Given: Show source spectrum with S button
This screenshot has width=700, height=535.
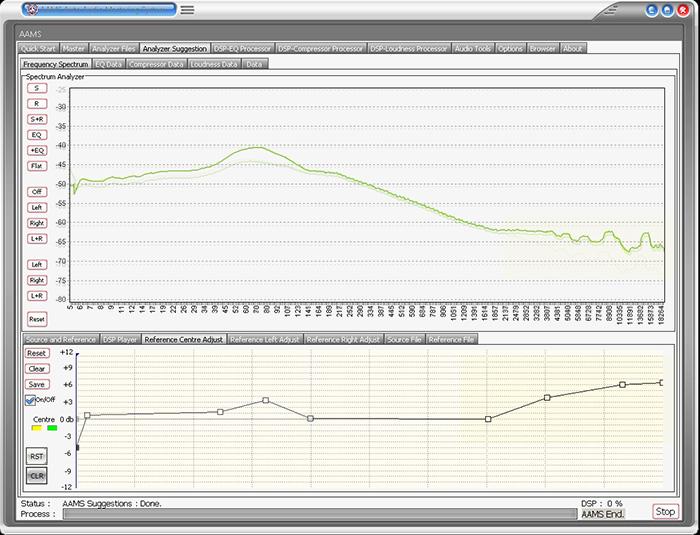Looking at the screenshot, I should [x=37, y=88].
